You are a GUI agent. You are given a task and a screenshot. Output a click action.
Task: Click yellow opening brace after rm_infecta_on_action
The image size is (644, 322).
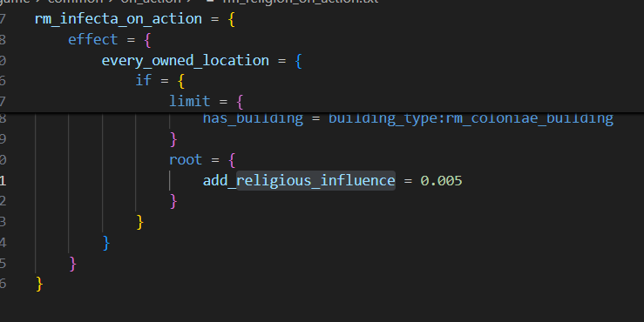(232, 20)
